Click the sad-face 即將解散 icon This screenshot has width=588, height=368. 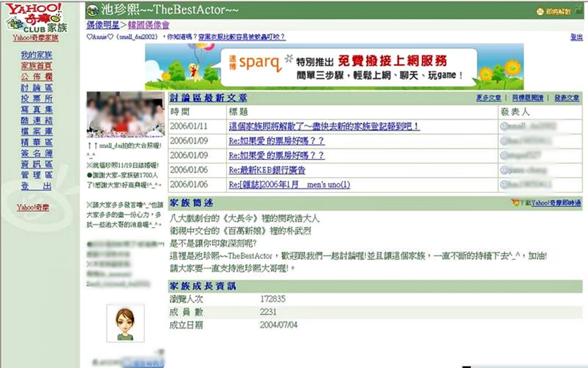click(x=540, y=12)
